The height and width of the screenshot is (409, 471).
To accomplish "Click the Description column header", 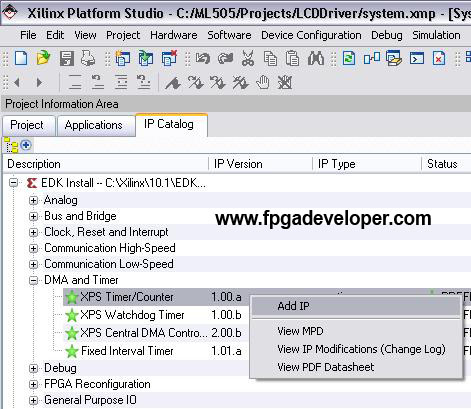I will pyautogui.click(x=106, y=164).
